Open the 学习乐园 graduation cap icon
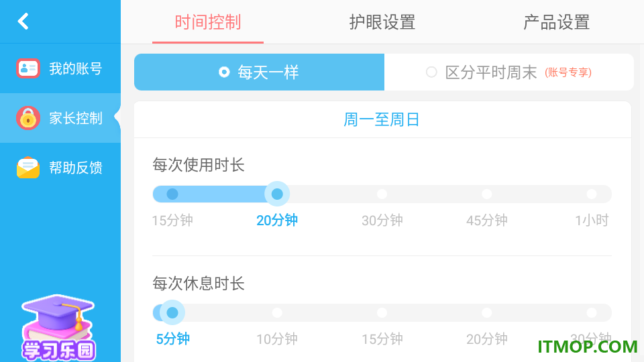644x362 pixels. [58, 328]
